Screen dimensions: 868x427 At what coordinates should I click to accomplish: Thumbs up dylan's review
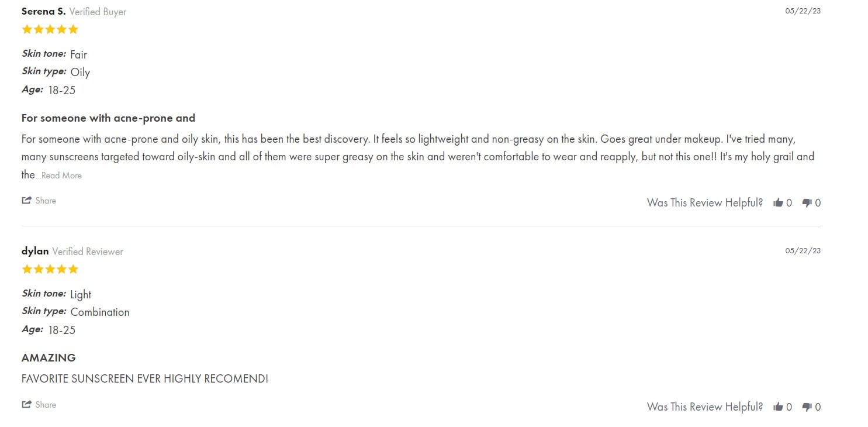click(x=778, y=407)
